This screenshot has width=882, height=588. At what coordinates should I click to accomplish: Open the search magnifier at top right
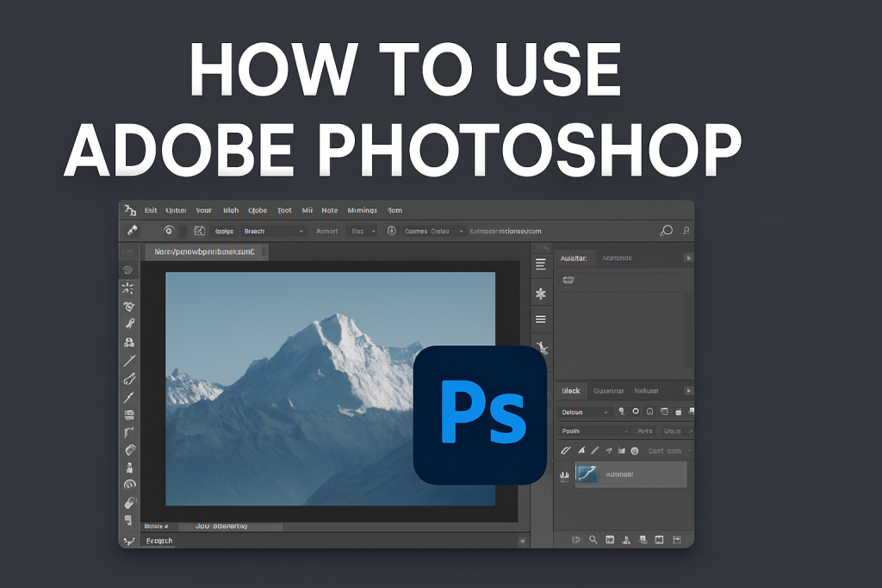coord(666,231)
